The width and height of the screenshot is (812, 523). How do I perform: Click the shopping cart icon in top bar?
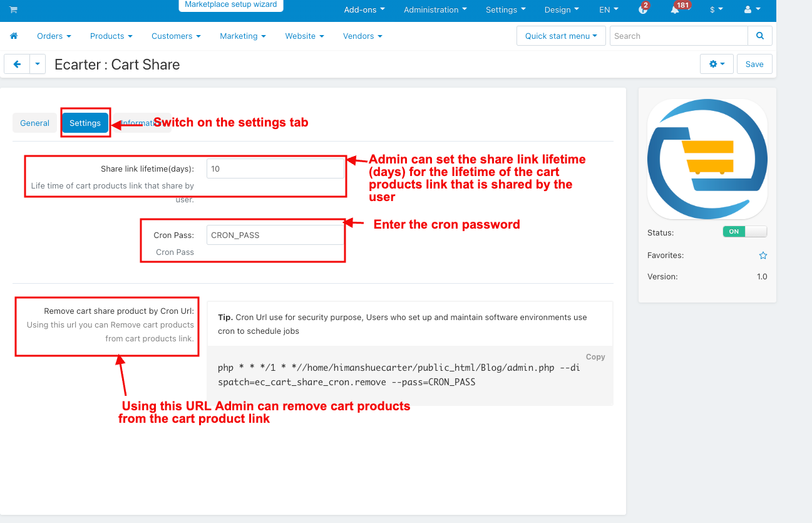[13, 10]
